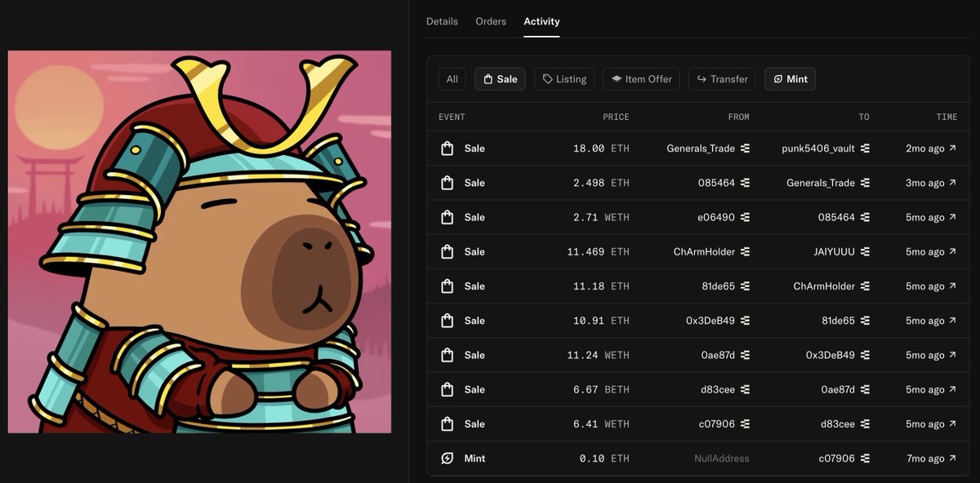This screenshot has height=483, width=980.
Task: Open external link for 6.67 BETH sale
Action: pos(952,389)
